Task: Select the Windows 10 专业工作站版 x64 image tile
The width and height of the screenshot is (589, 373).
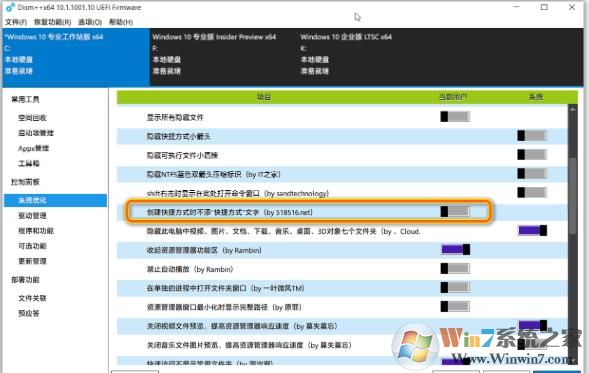Action: (76, 57)
